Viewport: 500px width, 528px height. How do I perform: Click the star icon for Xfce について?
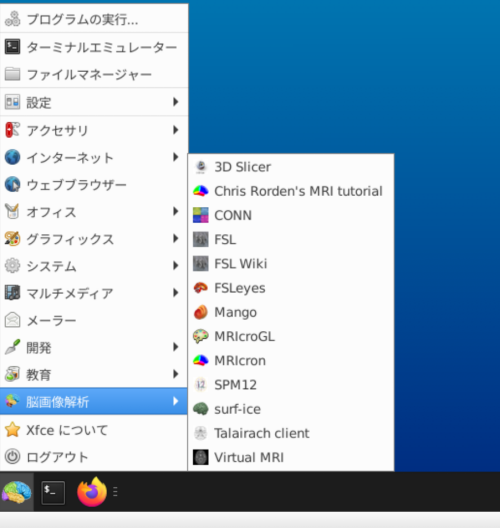click(12, 430)
